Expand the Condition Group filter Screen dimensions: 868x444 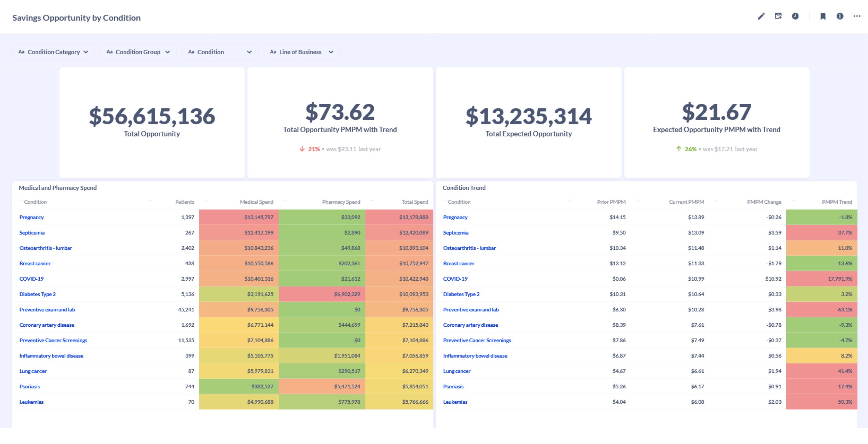(138, 52)
